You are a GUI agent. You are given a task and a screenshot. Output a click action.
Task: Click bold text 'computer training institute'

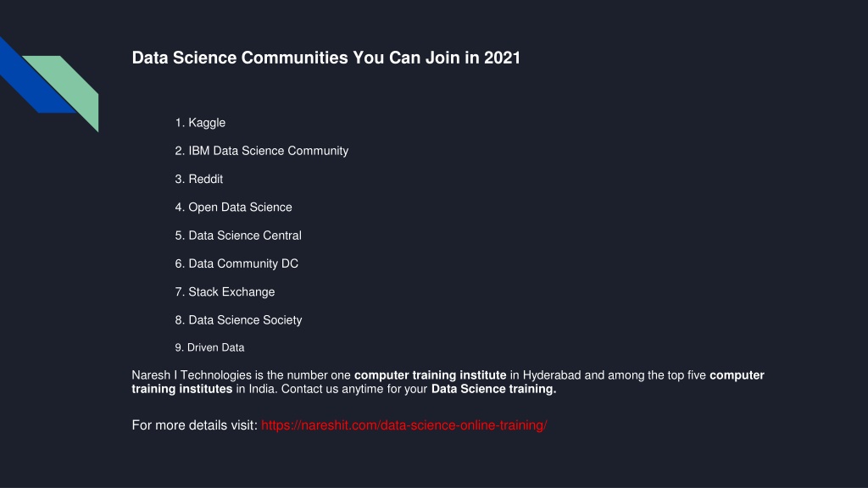(430, 375)
